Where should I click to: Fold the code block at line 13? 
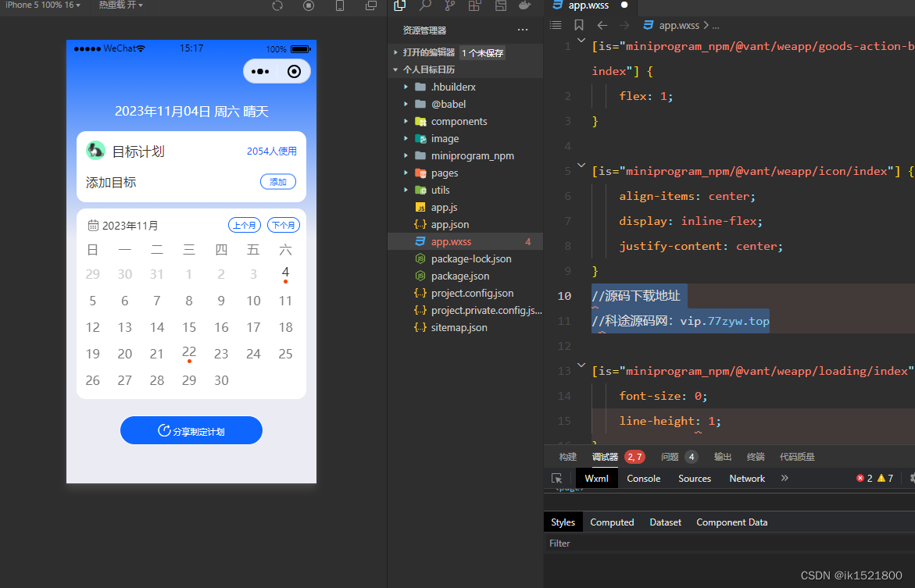581,365
